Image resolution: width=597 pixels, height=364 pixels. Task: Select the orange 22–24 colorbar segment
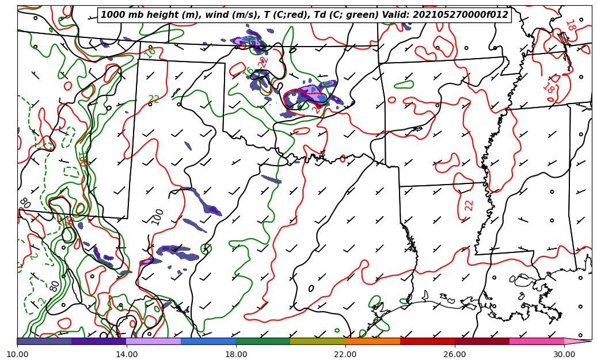point(372,341)
